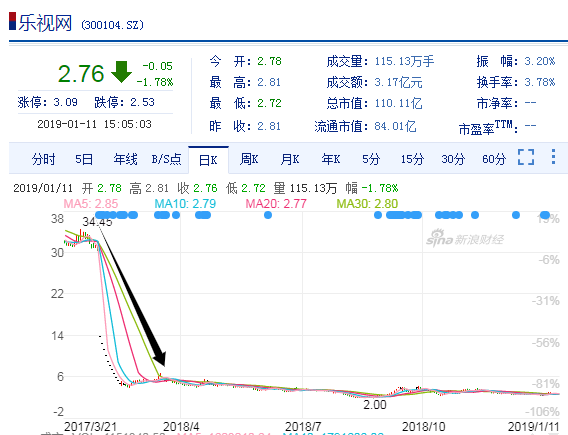Image resolution: width=568 pixels, height=435 pixels.
Task: Click the 2018/10 date axis label
Action: coord(423,427)
